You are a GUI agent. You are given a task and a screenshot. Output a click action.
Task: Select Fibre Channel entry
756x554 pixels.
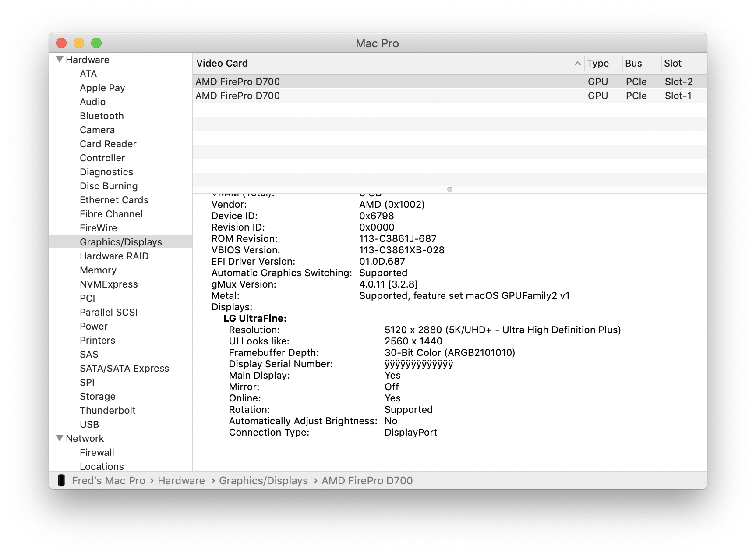[x=111, y=214]
